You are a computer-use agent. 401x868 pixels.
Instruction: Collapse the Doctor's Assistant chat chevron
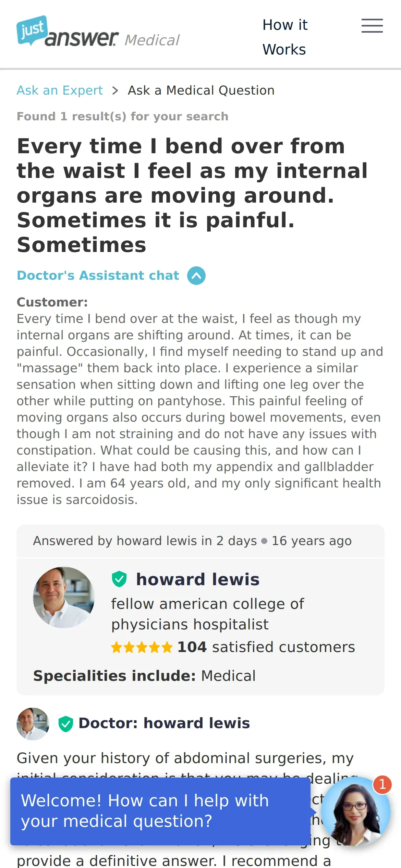[196, 276]
